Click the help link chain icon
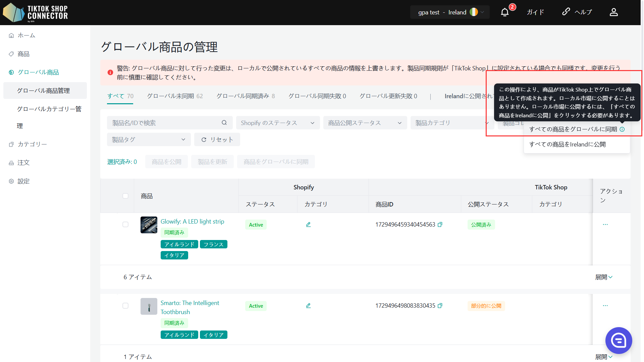Image resolution: width=644 pixels, height=362 pixels. (566, 12)
